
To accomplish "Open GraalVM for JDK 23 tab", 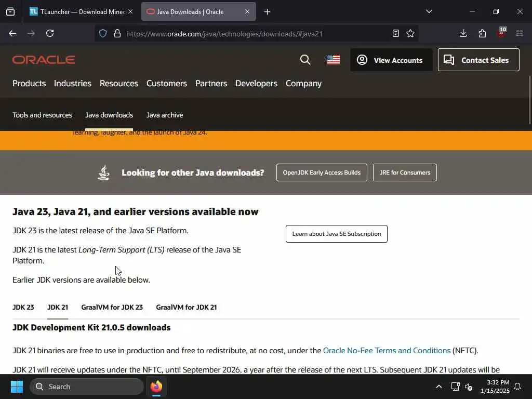I will tap(112, 307).
